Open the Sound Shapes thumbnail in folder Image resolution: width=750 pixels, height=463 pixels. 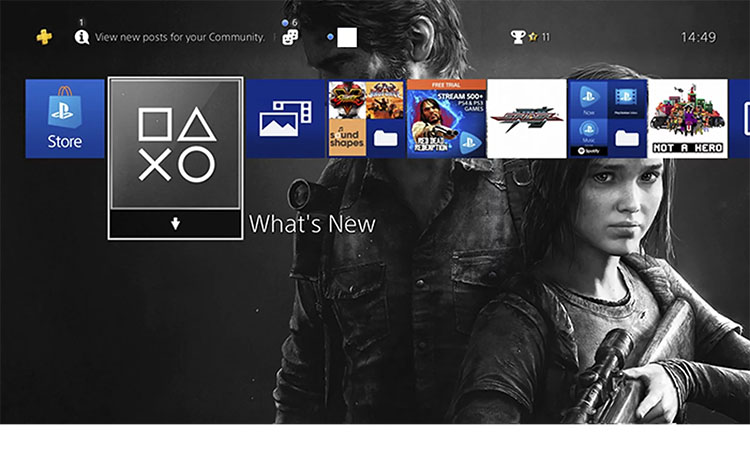tap(347, 138)
